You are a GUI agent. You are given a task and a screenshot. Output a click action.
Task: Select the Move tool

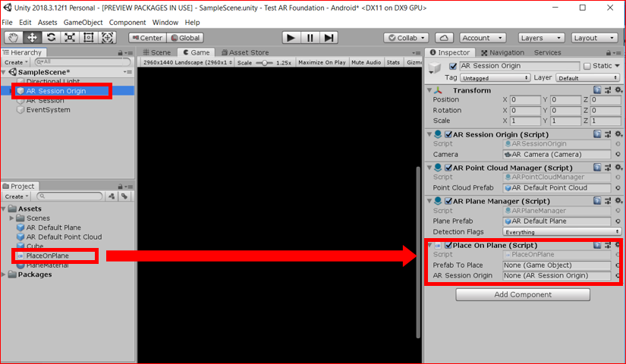point(32,37)
